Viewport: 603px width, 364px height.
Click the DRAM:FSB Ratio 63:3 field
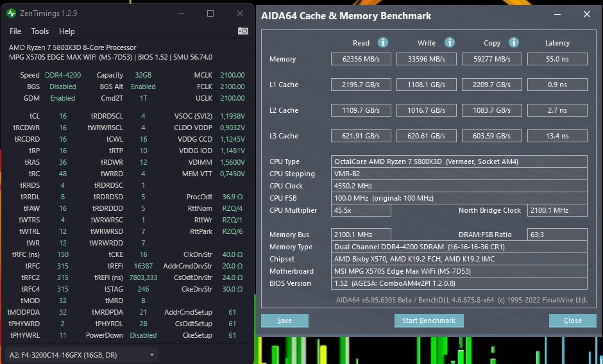pos(557,235)
